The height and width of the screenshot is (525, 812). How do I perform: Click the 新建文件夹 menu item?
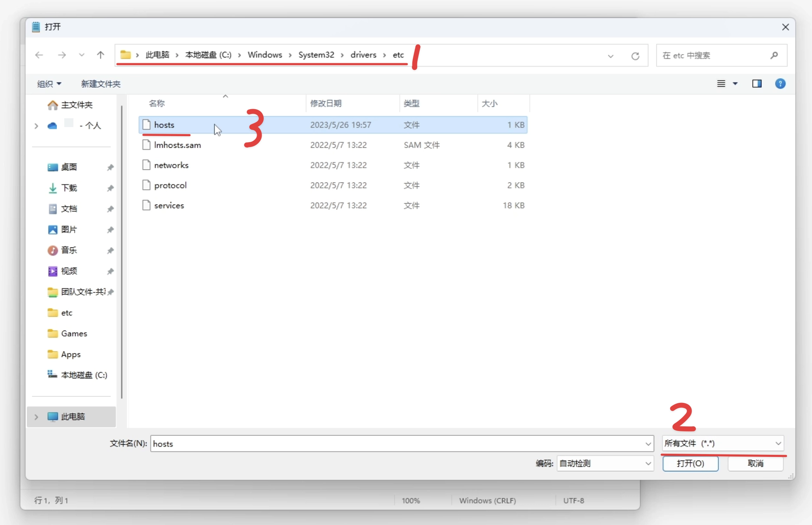click(x=100, y=84)
